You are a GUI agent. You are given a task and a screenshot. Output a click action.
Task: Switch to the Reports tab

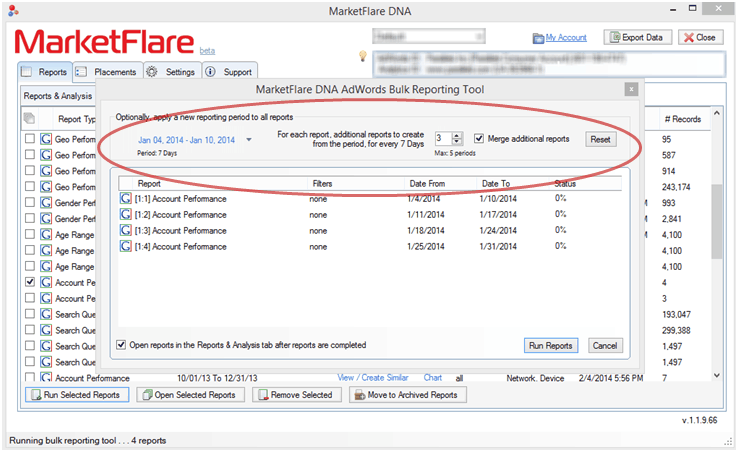pos(45,72)
